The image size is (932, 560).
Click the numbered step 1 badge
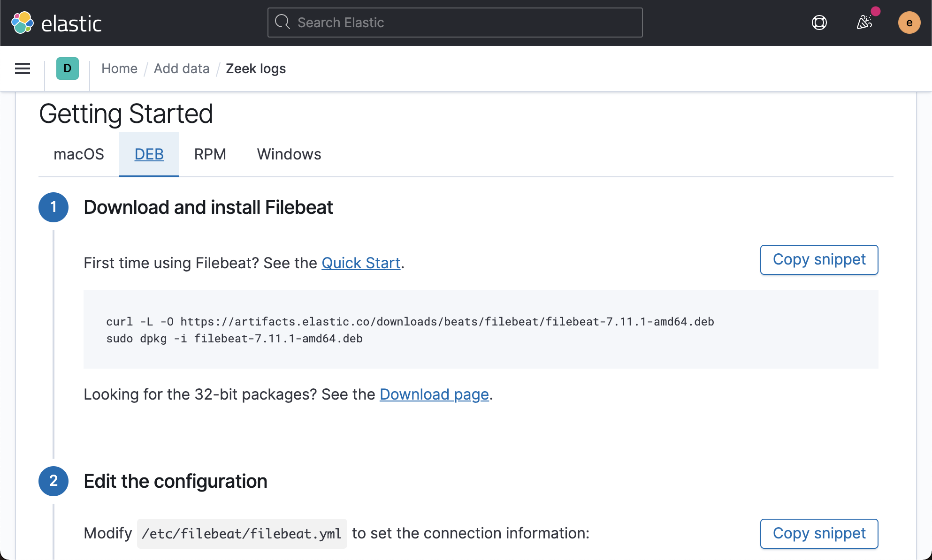pyautogui.click(x=53, y=207)
